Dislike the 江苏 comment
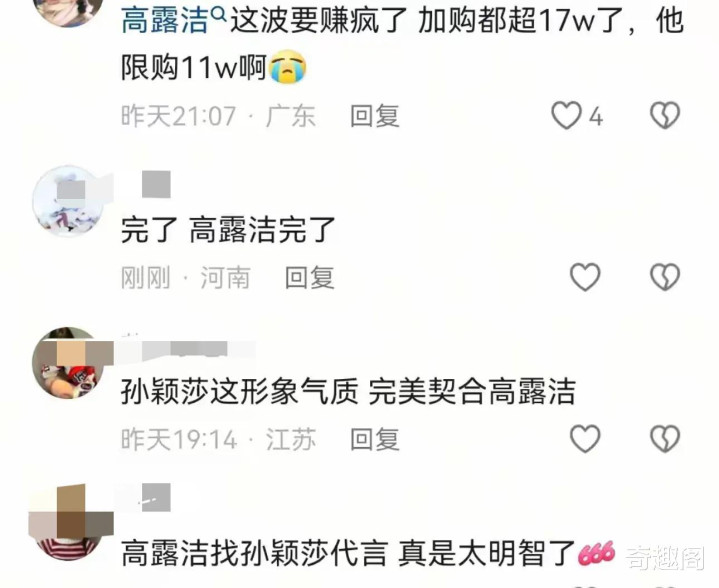The width and height of the screenshot is (719, 588). tap(665, 439)
